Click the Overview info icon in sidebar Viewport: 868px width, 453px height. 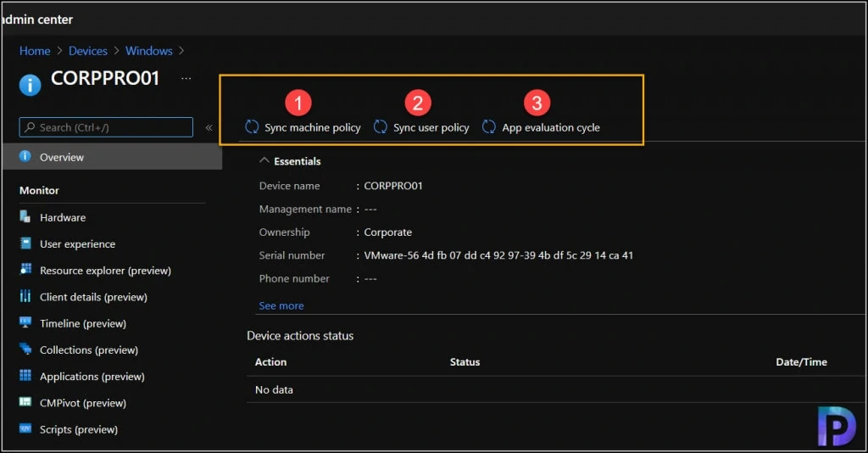click(x=25, y=156)
